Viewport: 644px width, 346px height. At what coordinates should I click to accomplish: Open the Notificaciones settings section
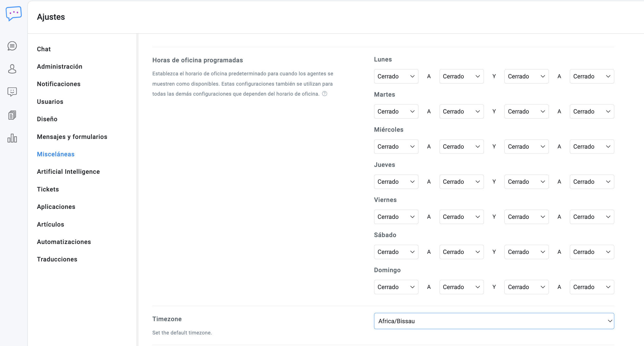(x=58, y=84)
